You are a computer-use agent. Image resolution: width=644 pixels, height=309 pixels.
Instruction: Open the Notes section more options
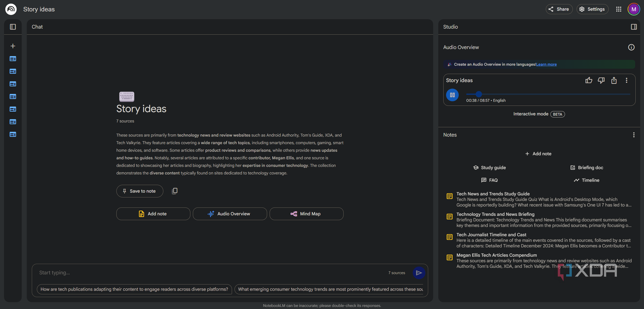[x=634, y=135]
